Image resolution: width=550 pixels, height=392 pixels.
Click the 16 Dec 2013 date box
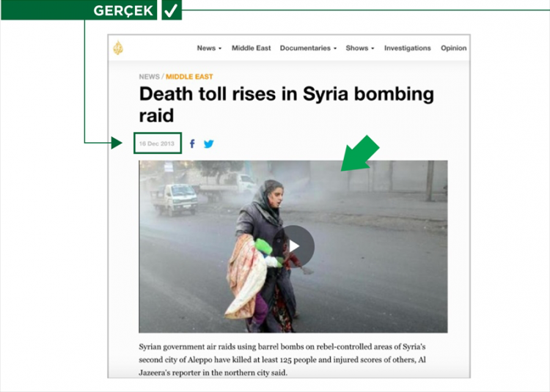tap(158, 143)
